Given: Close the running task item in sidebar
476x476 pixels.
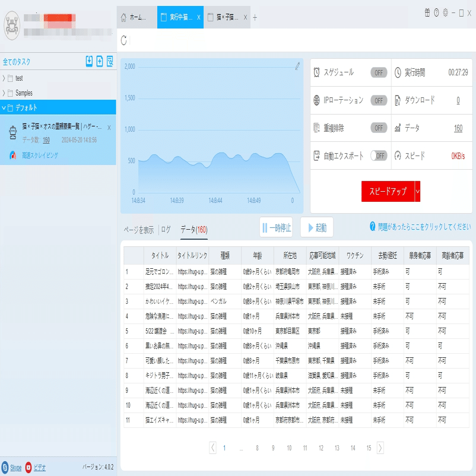Looking at the screenshot, I should tap(109, 128).
